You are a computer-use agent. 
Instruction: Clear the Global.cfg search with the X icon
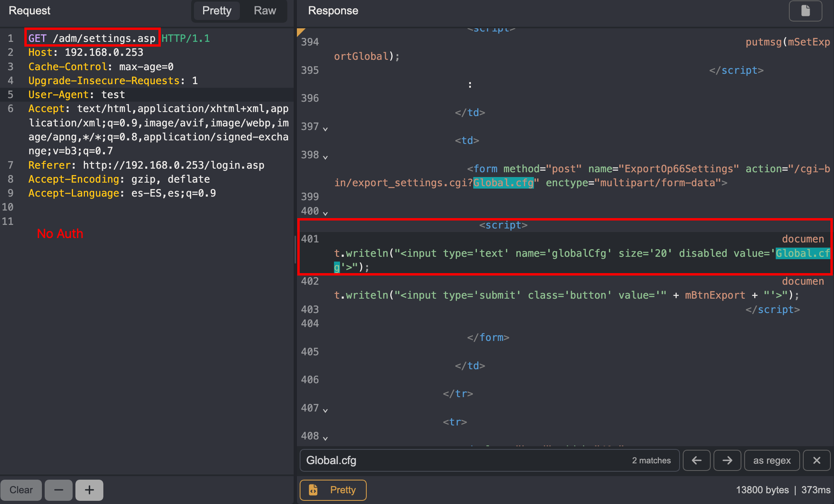point(816,460)
